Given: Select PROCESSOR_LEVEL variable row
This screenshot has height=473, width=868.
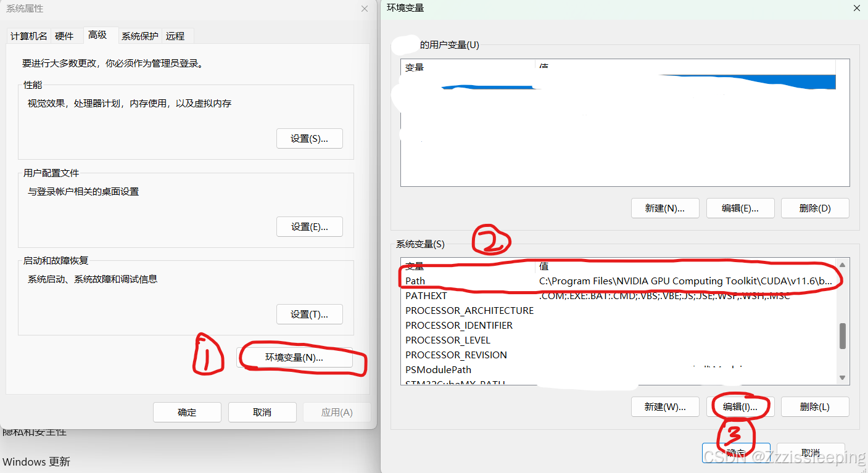Looking at the screenshot, I should (619, 340).
